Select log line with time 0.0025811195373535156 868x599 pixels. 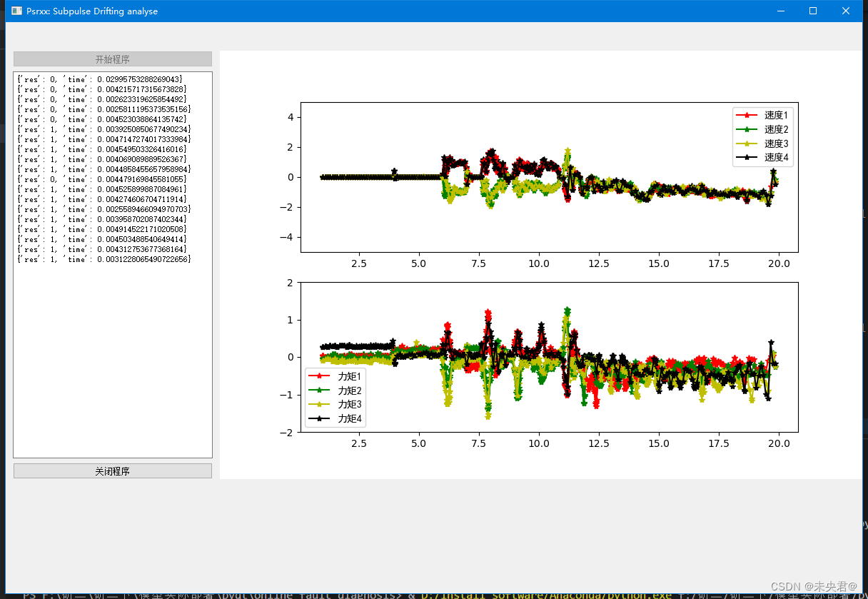pyautogui.click(x=104, y=109)
